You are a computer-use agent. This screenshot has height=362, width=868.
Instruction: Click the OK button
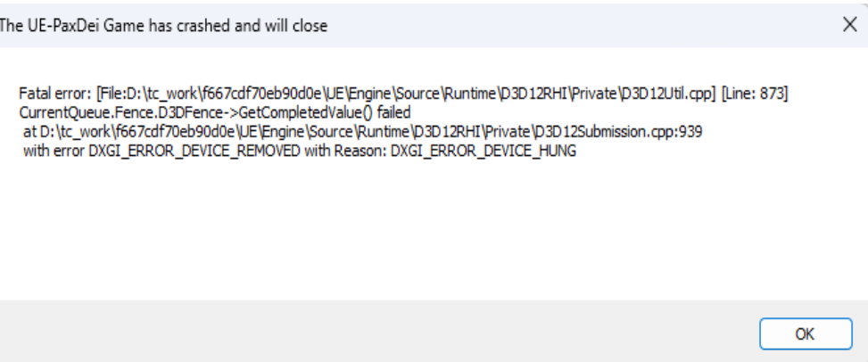point(806,333)
